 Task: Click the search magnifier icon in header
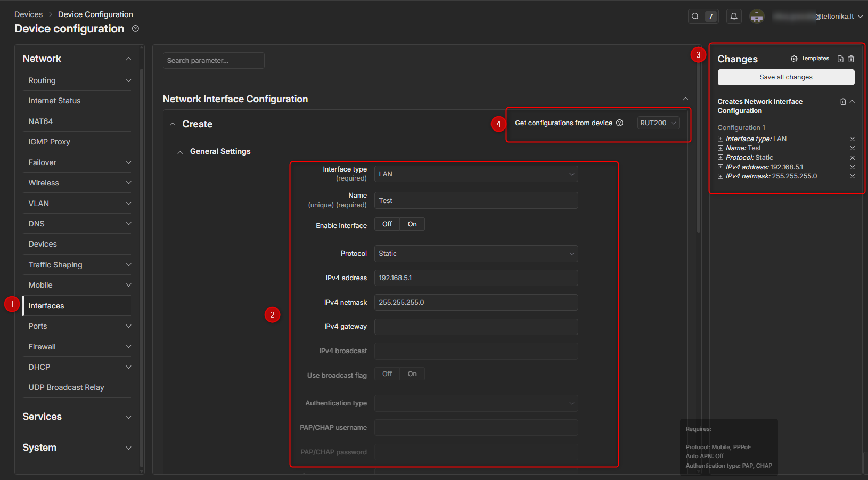pyautogui.click(x=695, y=17)
